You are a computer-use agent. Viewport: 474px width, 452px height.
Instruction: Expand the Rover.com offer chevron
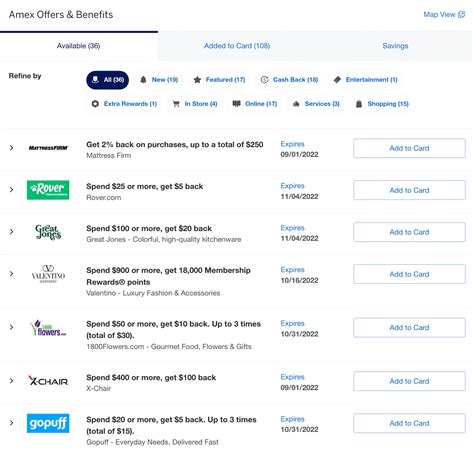pos(12,190)
